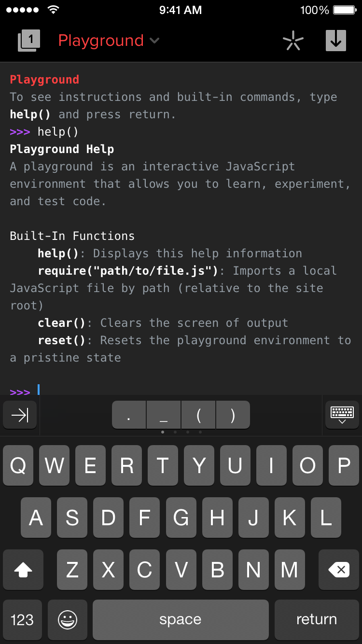Expand the Playground title dropdown
This screenshot has width=362, height=644.
coord(109,41)
